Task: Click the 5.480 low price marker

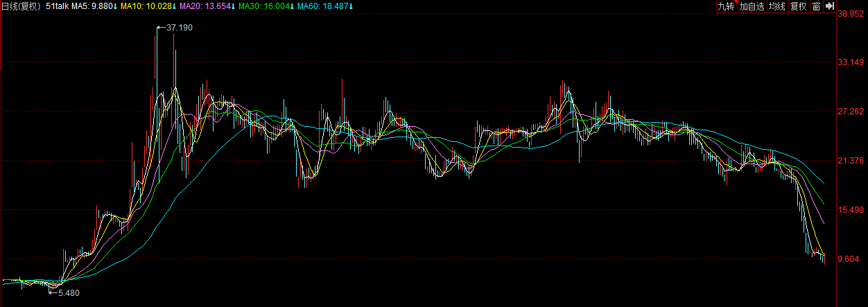Action: (x=69, y=292)
